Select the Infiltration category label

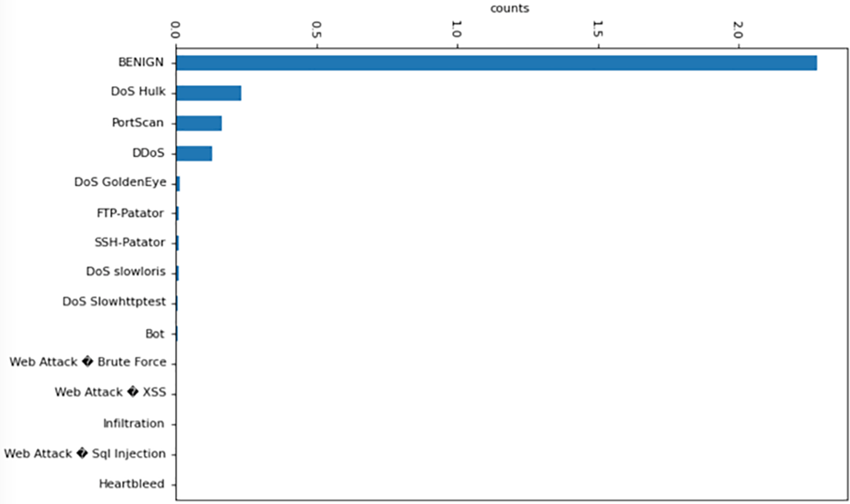coord(134,423)
